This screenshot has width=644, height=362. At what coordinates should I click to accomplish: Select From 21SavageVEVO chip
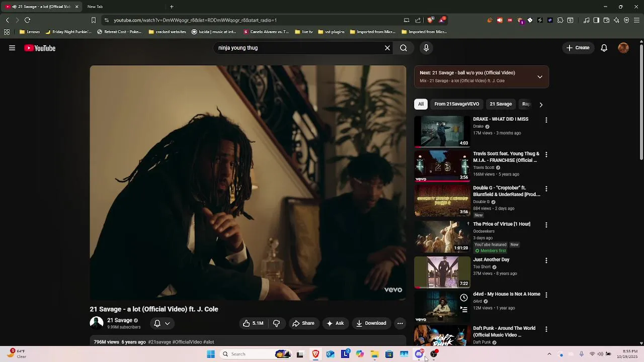[x=457, y=104]
